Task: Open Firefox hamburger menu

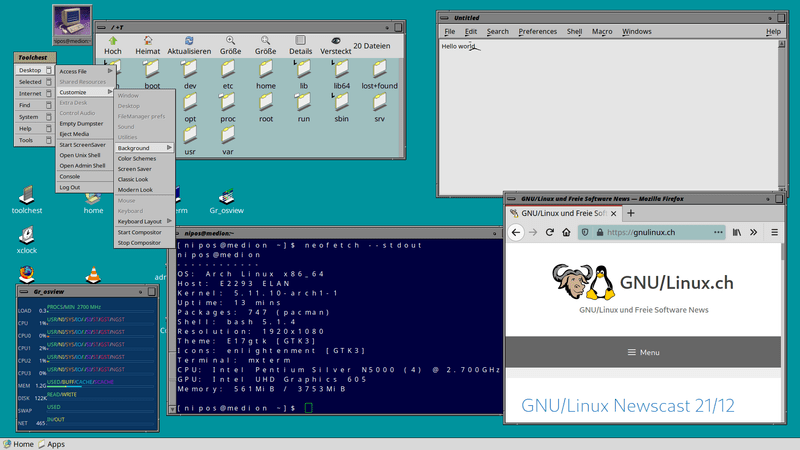Action: 774,232
